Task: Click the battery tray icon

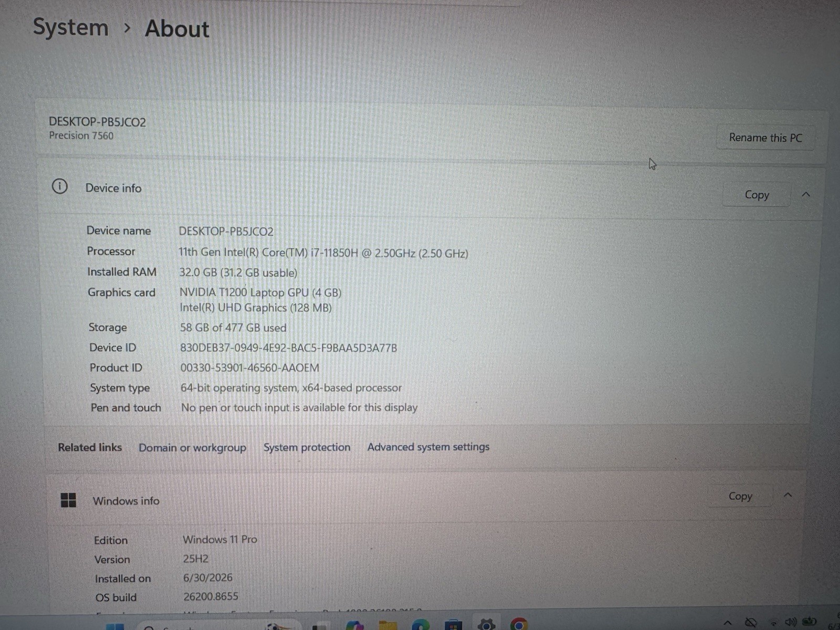Action: [x=810, y=622]
